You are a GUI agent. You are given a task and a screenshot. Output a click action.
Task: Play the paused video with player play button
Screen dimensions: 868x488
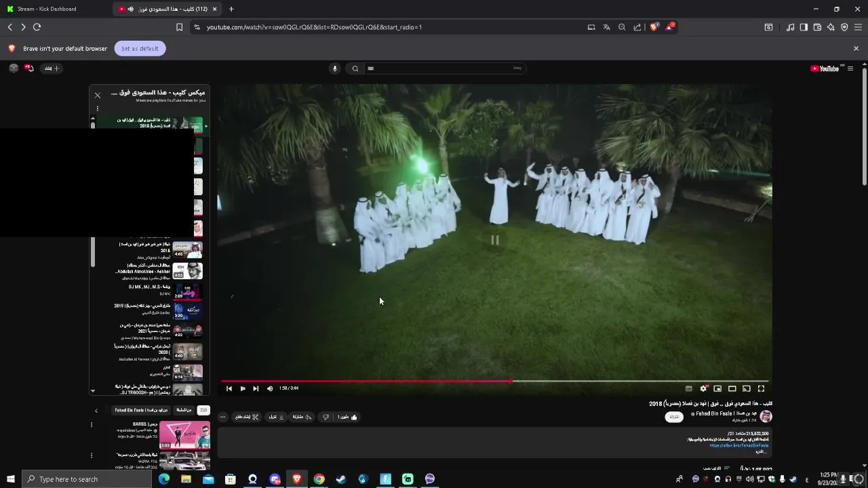243,388
